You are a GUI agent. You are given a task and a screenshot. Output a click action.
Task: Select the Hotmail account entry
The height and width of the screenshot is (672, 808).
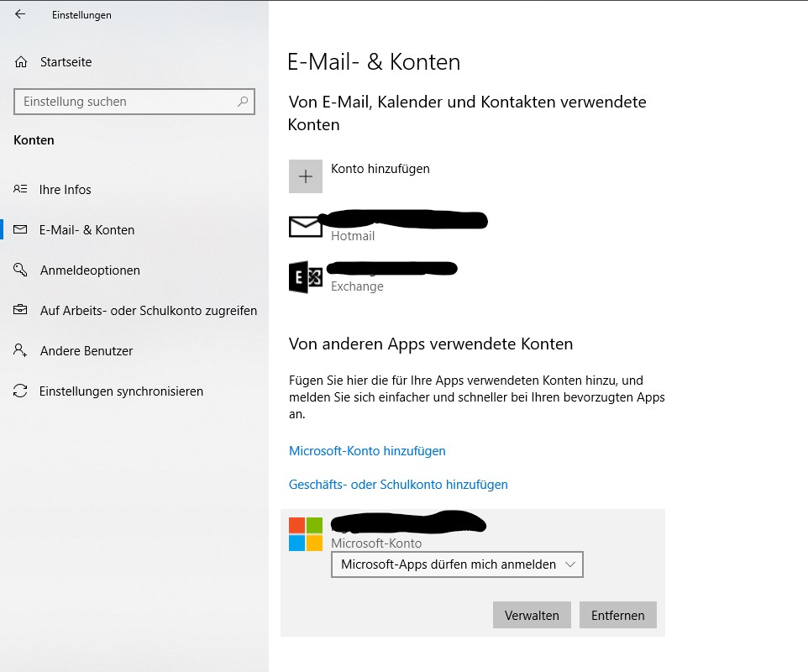click(388, 227)
